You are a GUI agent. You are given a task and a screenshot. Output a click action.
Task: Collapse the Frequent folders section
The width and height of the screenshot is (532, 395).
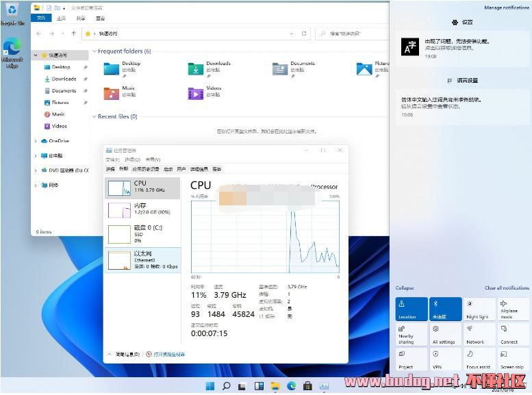point(94,51)
